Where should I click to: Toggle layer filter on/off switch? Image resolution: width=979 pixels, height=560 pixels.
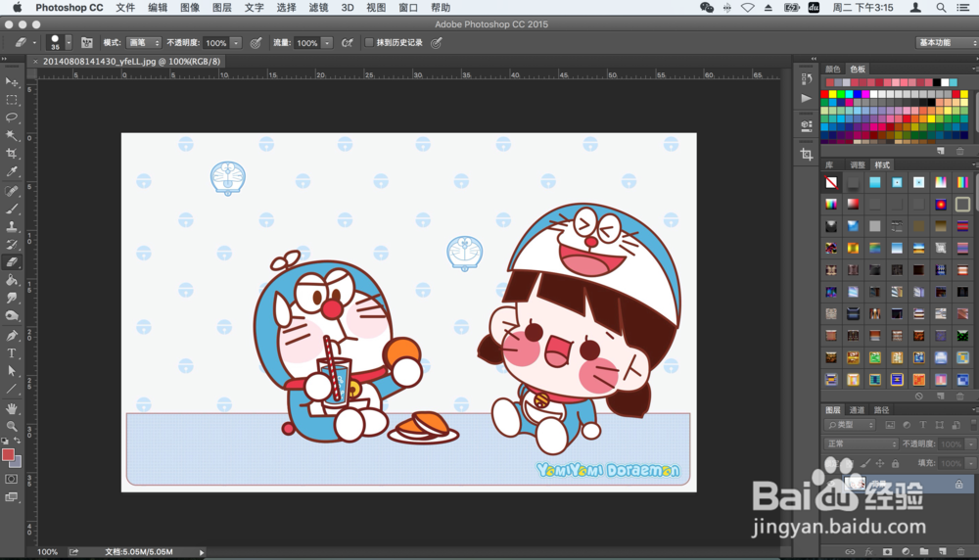click(x=973, y=425)
